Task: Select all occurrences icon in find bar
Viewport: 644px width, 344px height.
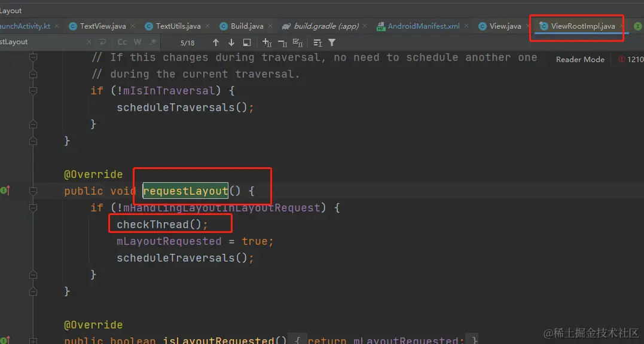Action: coord(298,42)
